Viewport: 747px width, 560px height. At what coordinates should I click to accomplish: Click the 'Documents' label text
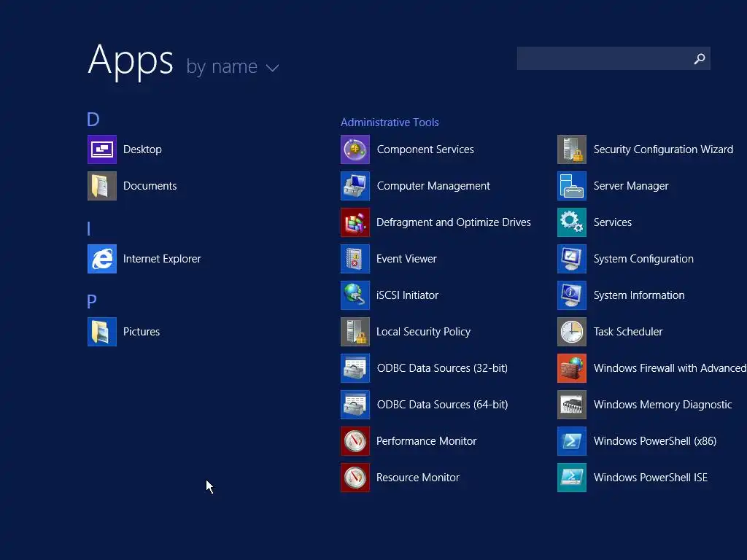pyautogui.click(x=150, y=186)
